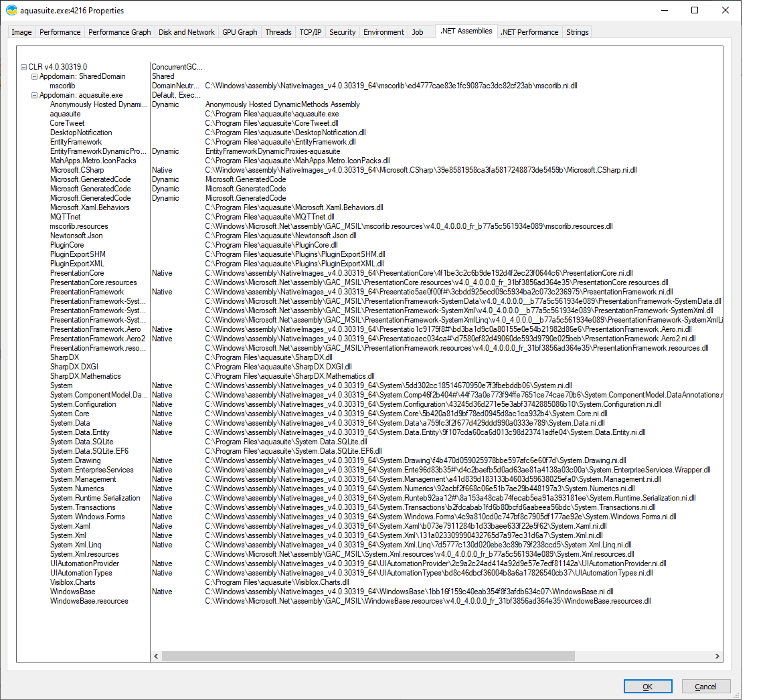Select mscorlib.resources in the list
This screenshot has width=771, height=700.
[79, 227]
